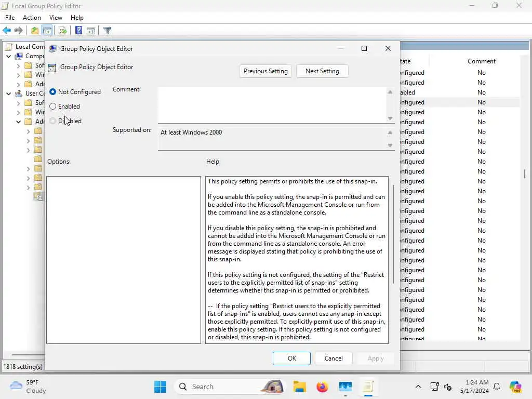
Task: Click Comment box scroll up arrow
Action: point(390,92)
